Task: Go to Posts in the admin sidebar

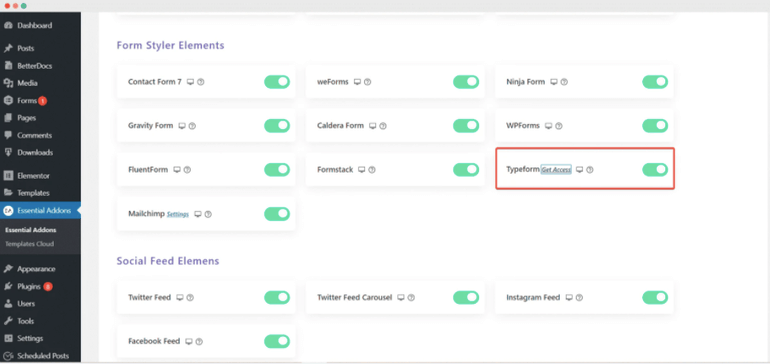Action: [x=40, y=49]
